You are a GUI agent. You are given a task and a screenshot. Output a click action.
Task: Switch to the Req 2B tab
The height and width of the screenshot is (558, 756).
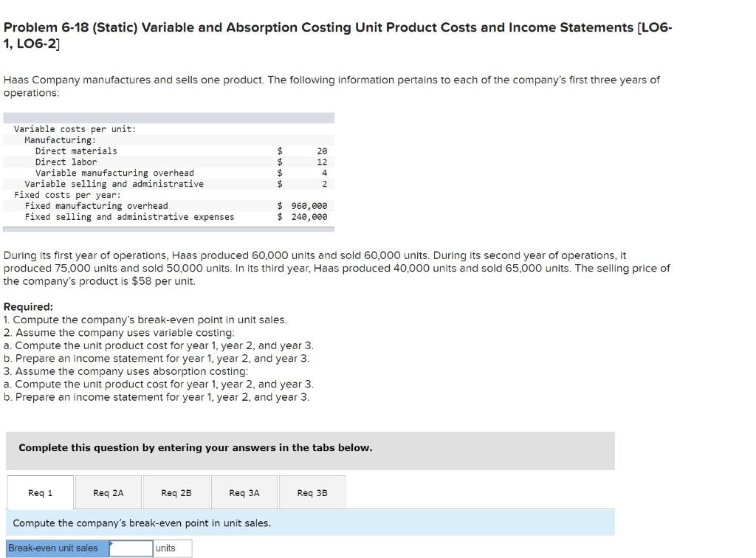[x=176, y=492]
